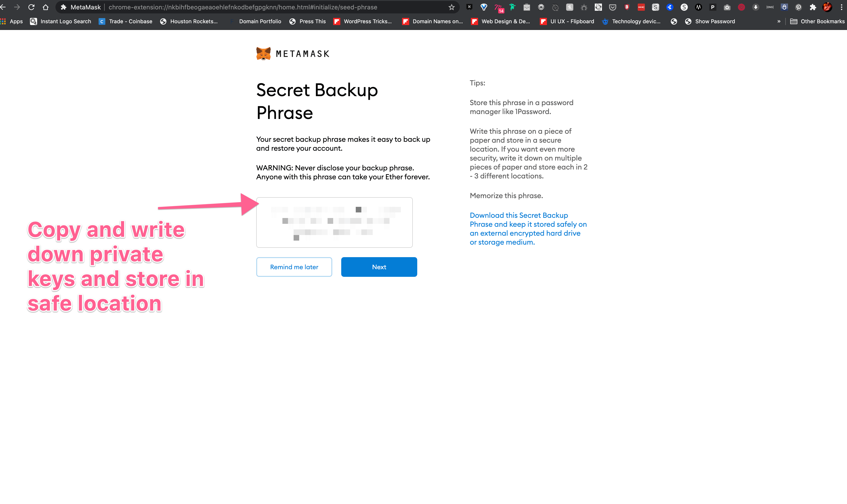Open the gray square S extension

(x=655, y=7)
